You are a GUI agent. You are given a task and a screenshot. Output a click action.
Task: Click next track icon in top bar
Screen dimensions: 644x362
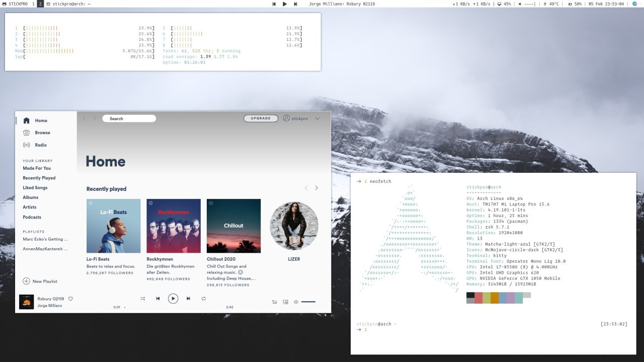coord(295,4)
